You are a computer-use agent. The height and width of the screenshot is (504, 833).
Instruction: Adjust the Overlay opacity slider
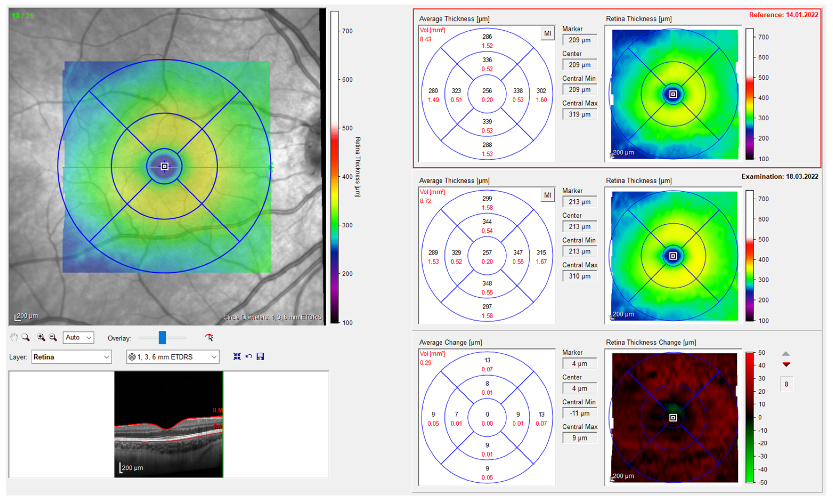tap(163, 338)
